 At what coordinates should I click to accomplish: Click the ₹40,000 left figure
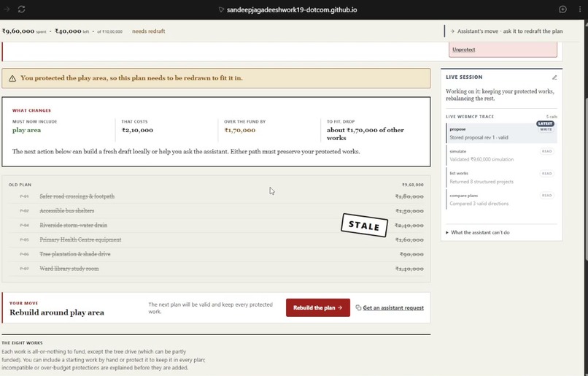[68, 31]
